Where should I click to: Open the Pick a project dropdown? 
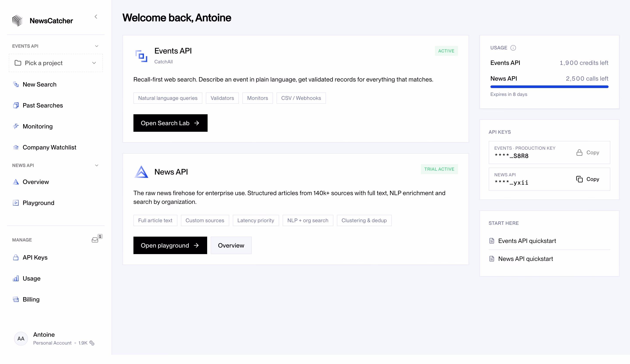point(56,63)
